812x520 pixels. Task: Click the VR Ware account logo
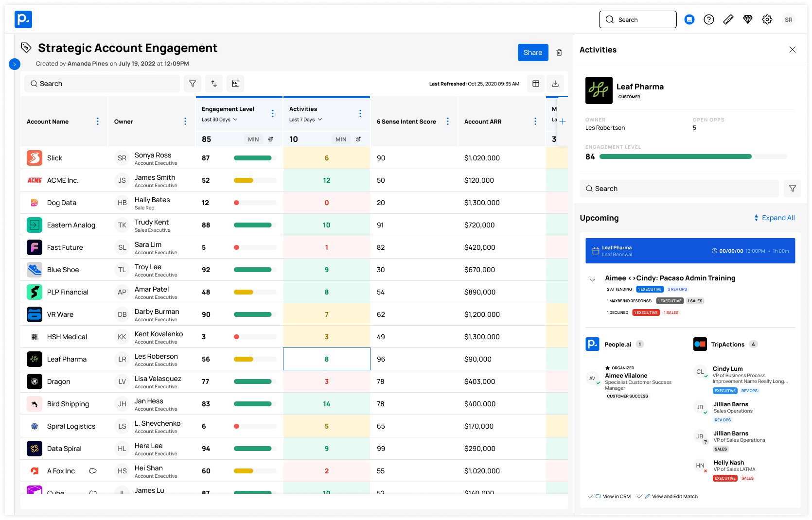click(35, 314)
